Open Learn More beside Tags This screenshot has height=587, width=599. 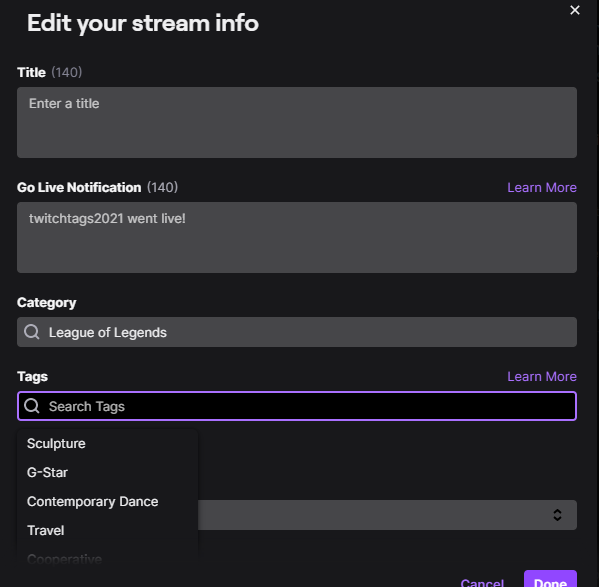click(542, 377)
